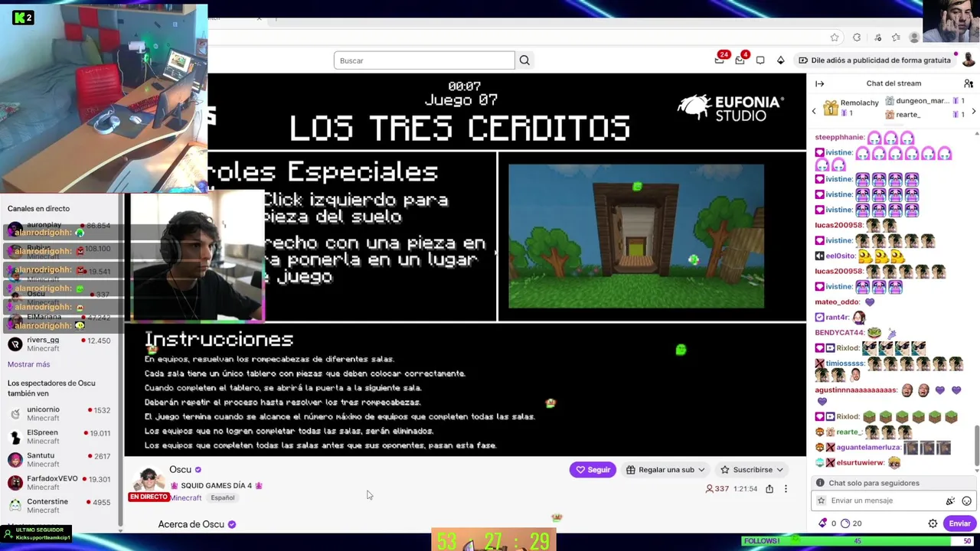Click the diamond-shaped icon in Kick header
The width and height of the screenshot is (980, 551).
pos(781,60)
